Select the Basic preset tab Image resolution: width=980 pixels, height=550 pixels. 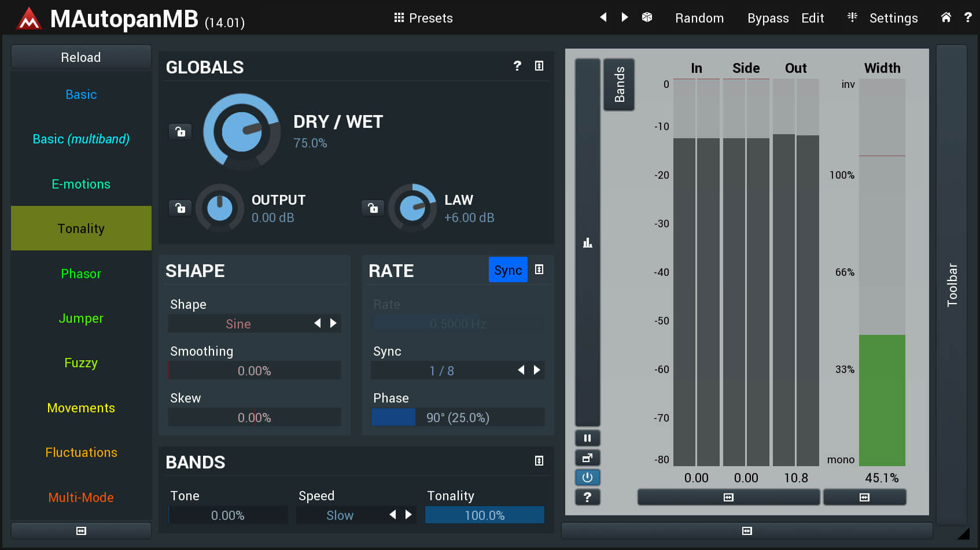coord(81,94)
